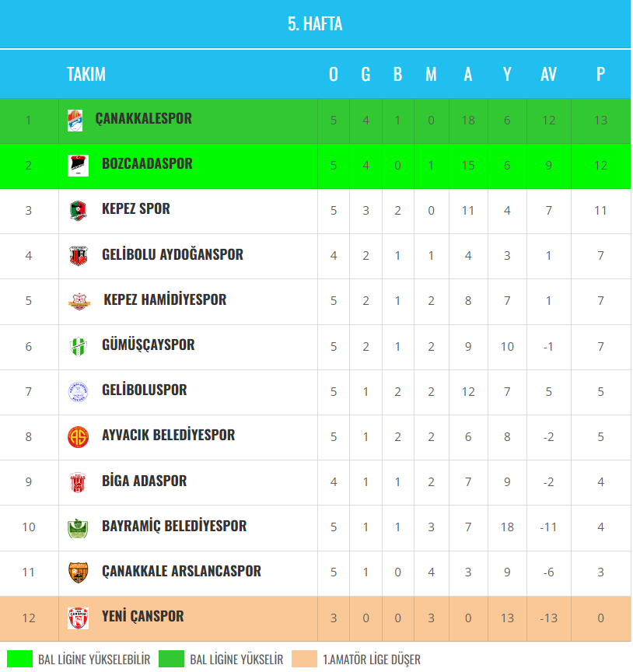This screenshot has width=633, height=672.
Task: Click the Geliboluspor round logo
Action: [x=78, y=391]
